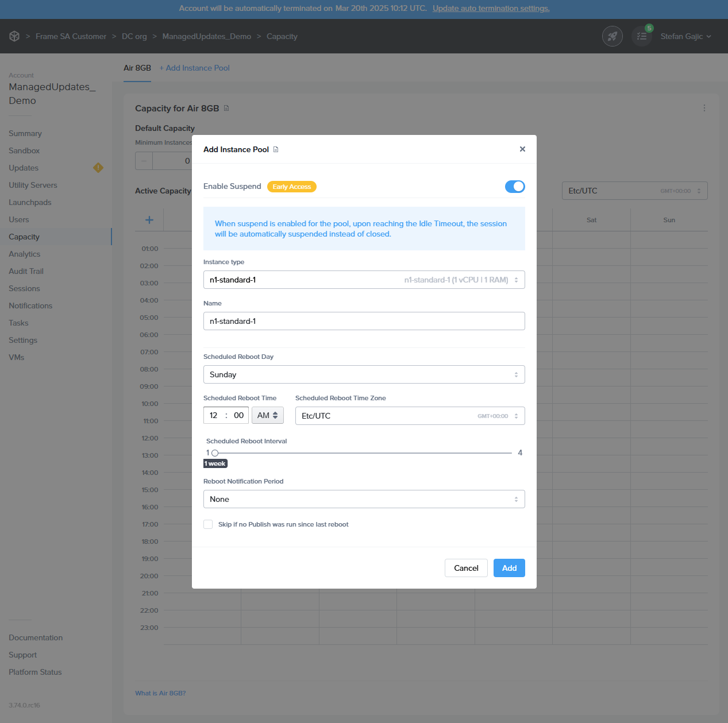The width and height of the screenshot is (728, 723).
Task: Open the rocket quick launch icon
Action: click(x=612, y=36)
